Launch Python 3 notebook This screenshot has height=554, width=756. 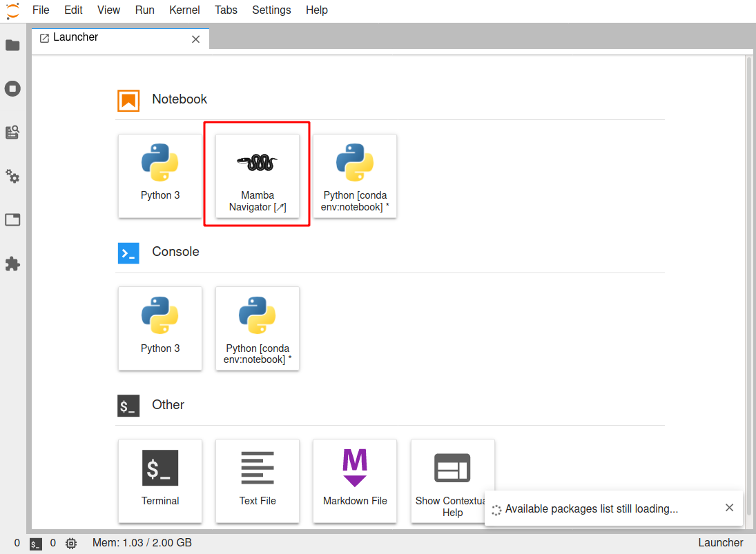tap(160, 176)
